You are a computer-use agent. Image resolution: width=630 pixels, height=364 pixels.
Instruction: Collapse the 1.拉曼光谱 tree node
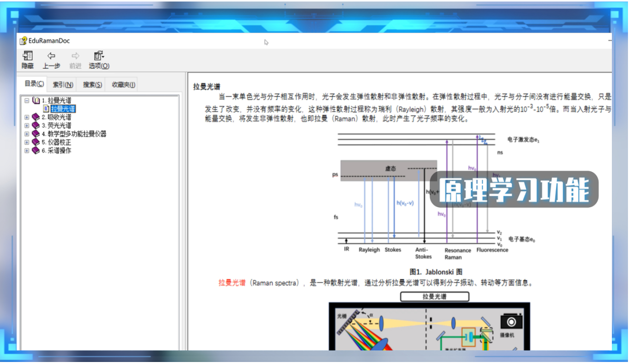[28, 100]
